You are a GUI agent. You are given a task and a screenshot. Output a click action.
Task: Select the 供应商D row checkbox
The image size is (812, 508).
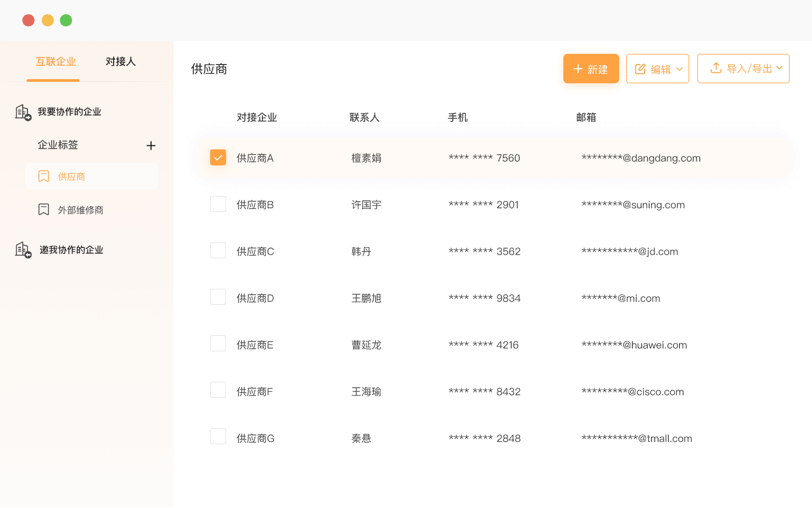click(x=218, y=297)
